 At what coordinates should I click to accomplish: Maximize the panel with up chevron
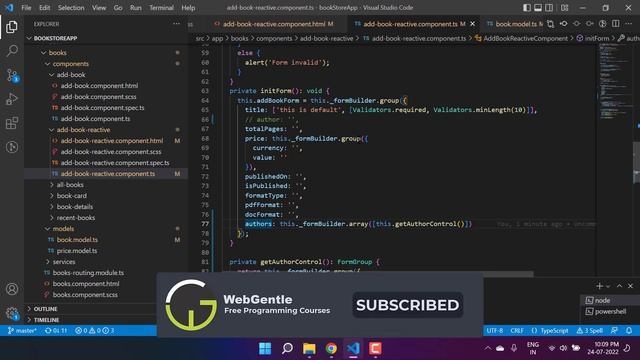coord(619,286)
